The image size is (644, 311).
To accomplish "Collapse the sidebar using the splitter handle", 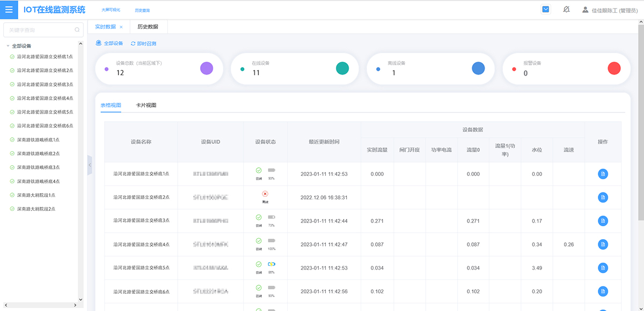I will click(x=90, y=165).
